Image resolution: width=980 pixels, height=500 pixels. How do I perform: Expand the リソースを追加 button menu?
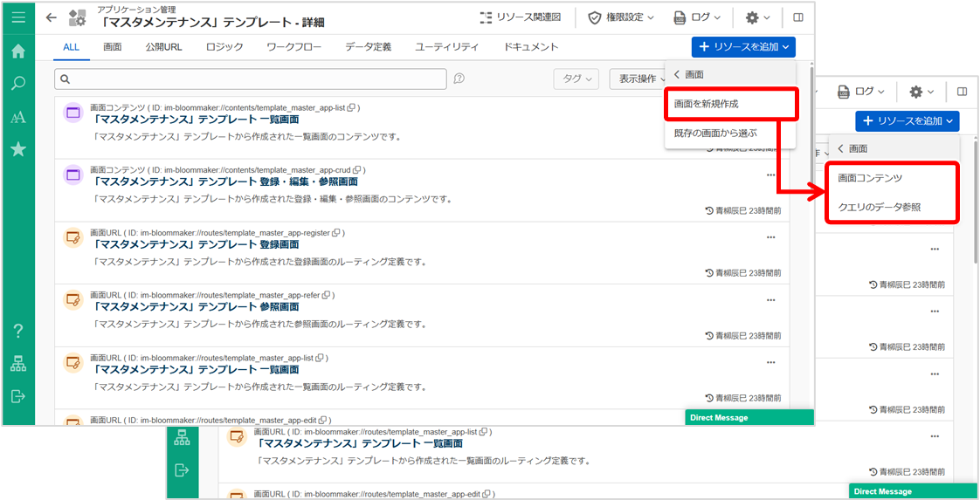744,46
